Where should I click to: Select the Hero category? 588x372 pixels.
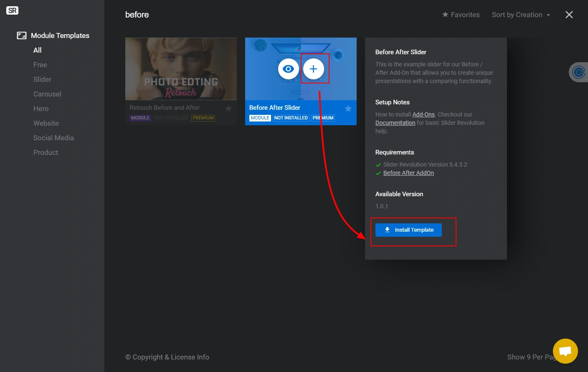point(41,109)
